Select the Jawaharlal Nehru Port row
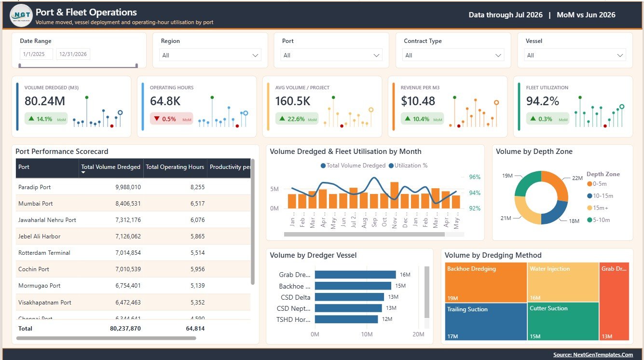The height and width of the screenshot is (360, 644). tap(133, 220)
